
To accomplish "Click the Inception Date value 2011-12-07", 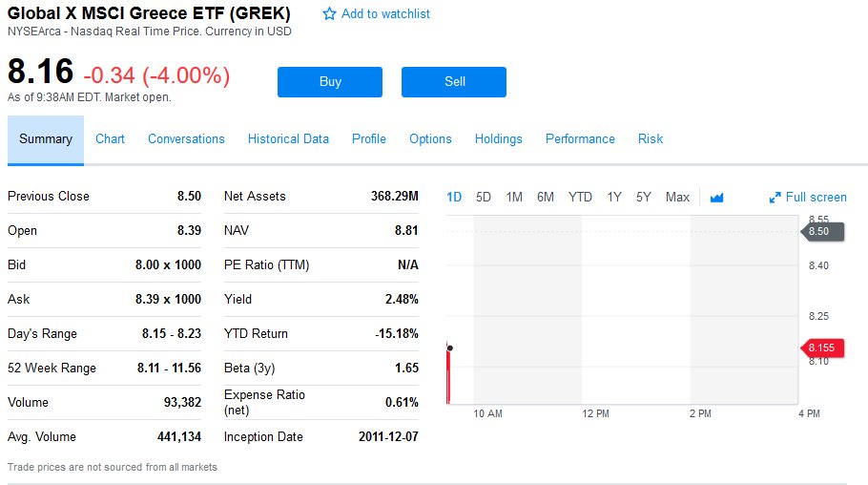I will (x=388, y=436).
